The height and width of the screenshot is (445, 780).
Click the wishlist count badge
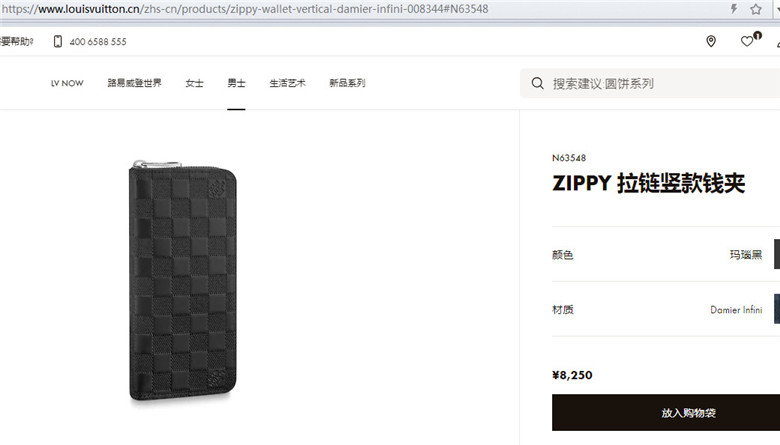coord(757,35)
